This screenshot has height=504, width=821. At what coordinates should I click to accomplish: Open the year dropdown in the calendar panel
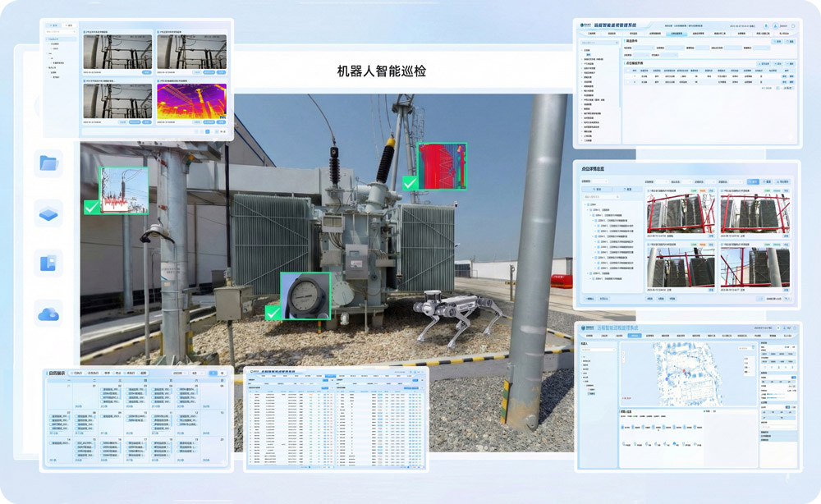pyautogui.click(x=180, y=373)
